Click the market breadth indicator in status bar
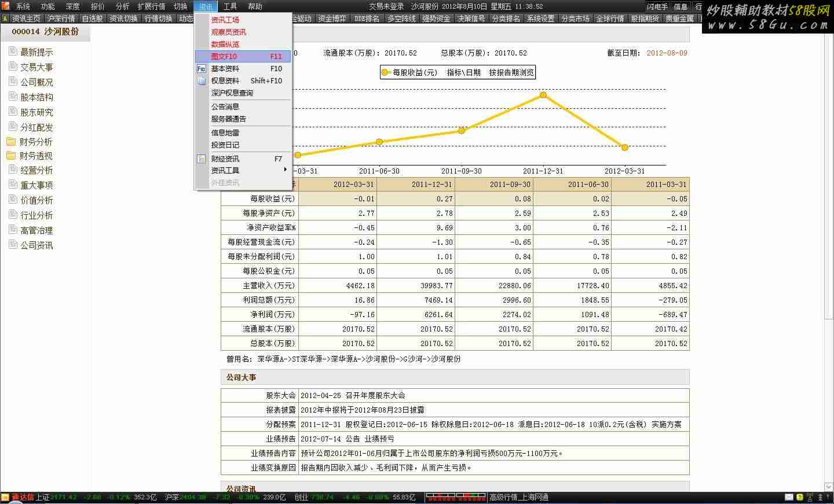 pyautogui.click(x=456, y=497)
